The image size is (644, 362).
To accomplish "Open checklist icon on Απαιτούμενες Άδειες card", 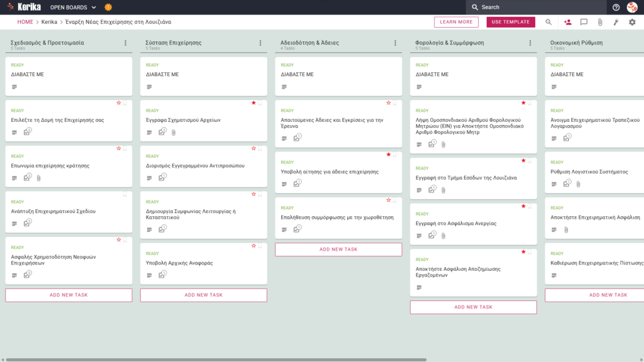I will [x=297, y=138].
